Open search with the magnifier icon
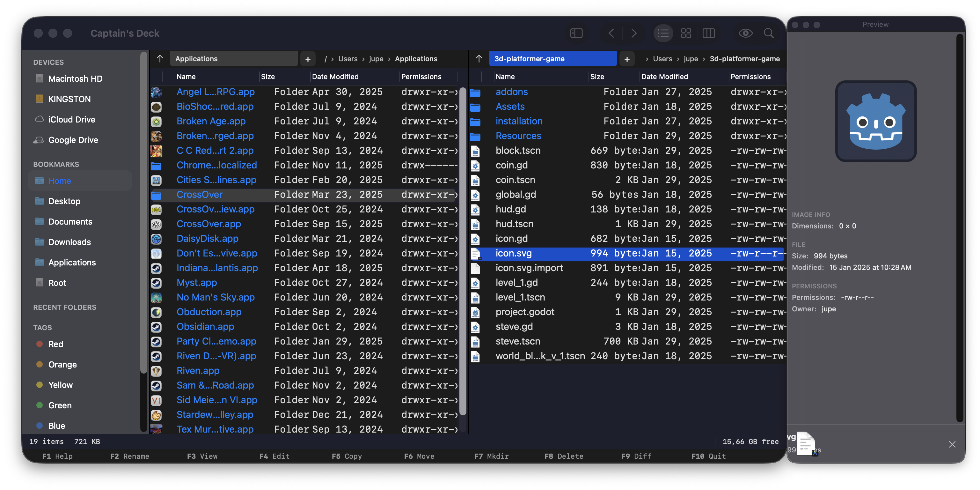 (x=769, y=33)
